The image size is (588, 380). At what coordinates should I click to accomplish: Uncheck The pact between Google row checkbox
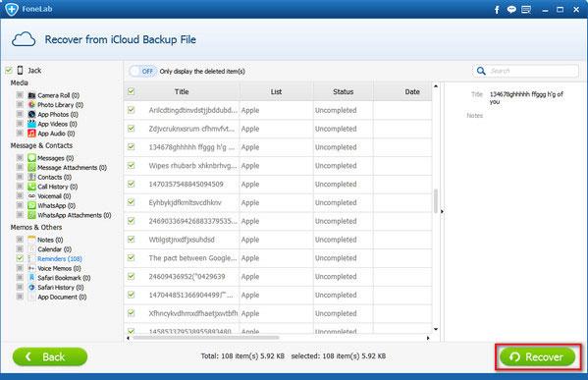point(131,257)
